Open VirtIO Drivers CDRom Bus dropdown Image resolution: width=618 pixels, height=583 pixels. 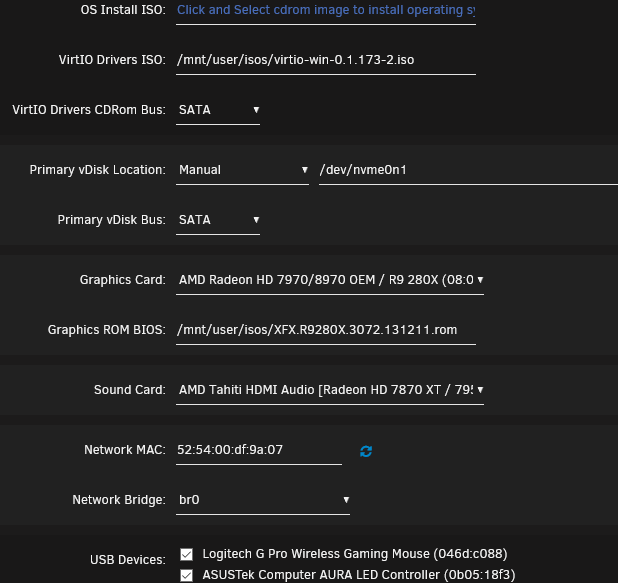coord(218,110)
